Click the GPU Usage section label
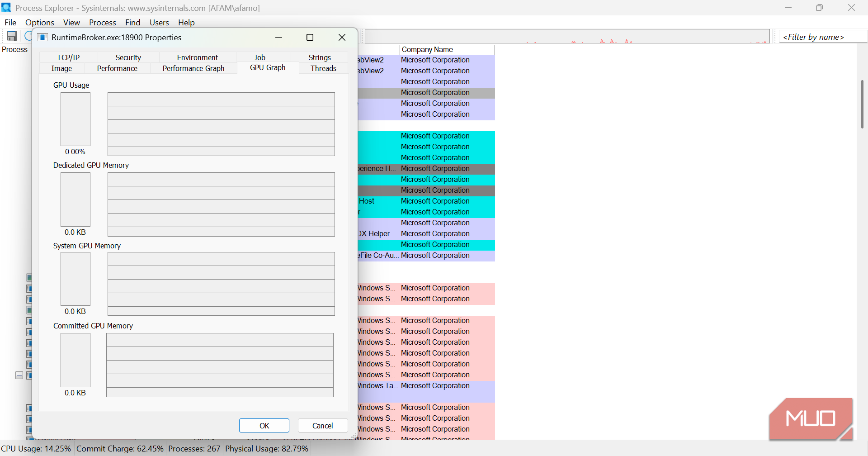Screen dimensions: 868x456 pyautogui.click(x=71, y=85)
